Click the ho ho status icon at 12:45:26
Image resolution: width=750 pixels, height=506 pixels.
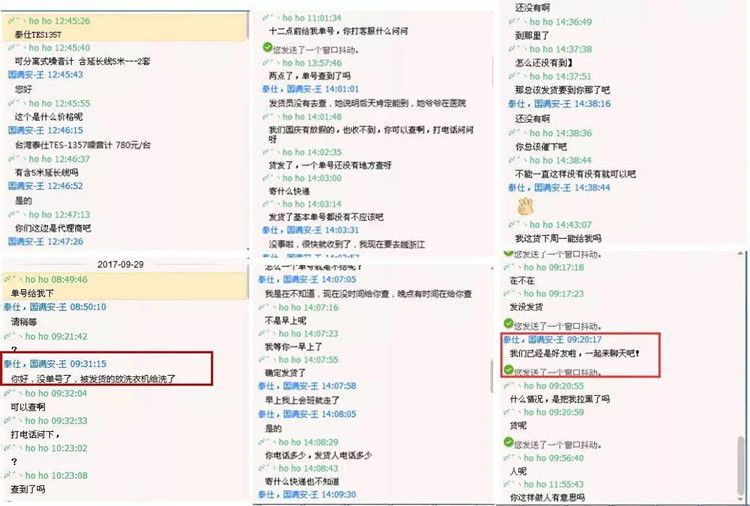pos(14,20)
